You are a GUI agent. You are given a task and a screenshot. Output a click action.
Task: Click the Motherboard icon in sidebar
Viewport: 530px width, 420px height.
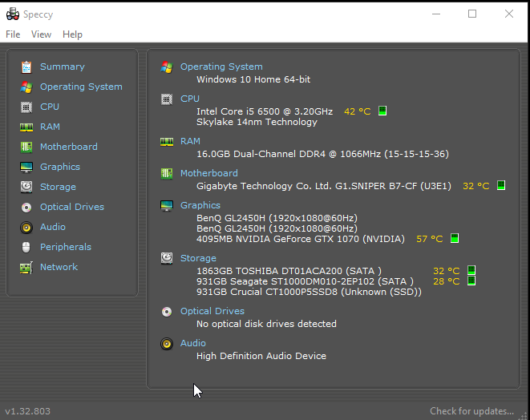pyautogui.click(x=26, y=147)
